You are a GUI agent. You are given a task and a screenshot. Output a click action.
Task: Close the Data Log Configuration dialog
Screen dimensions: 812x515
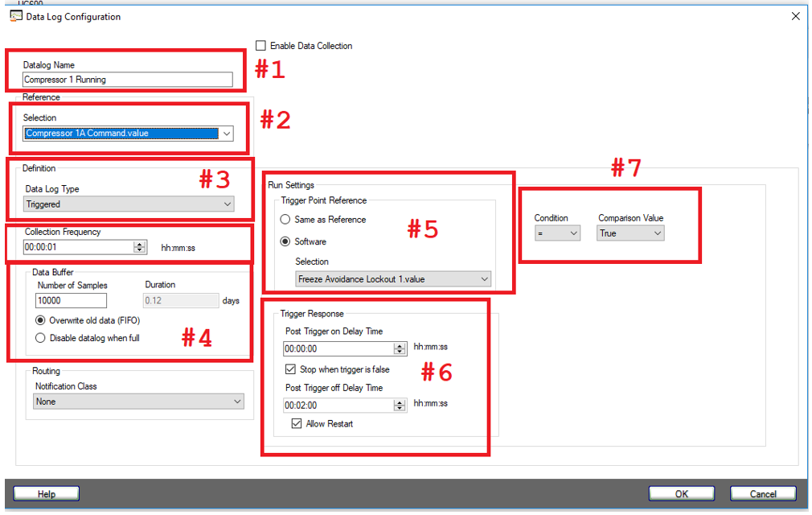[x=796, y=16]
